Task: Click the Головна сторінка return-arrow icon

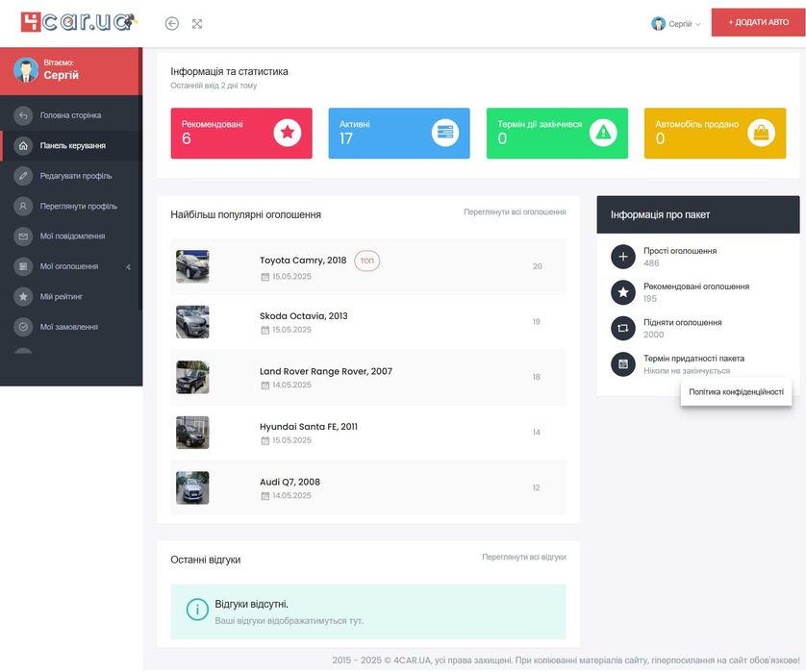Action: coord(23,115)
